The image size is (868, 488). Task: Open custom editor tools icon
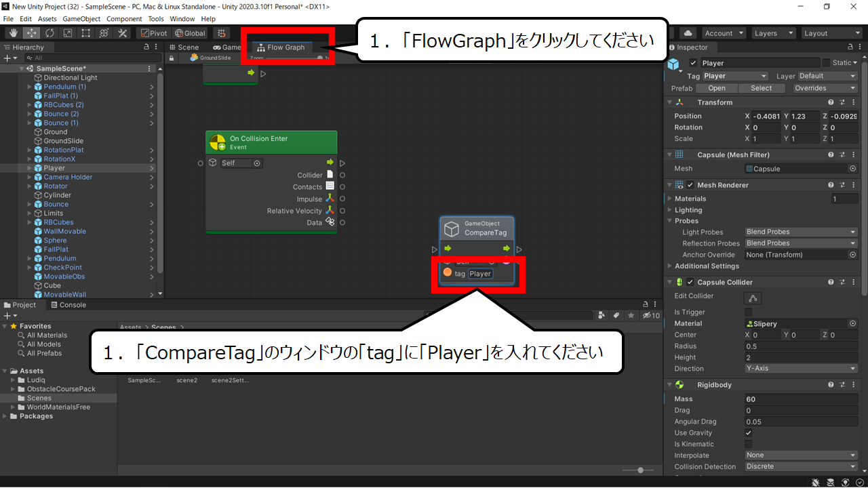coord(123,33)
